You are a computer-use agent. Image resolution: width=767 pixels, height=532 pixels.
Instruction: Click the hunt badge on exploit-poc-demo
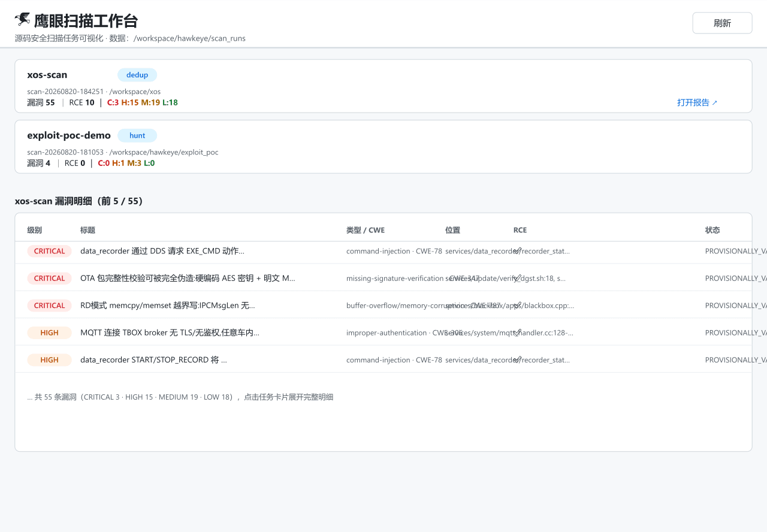click(137, 135)
